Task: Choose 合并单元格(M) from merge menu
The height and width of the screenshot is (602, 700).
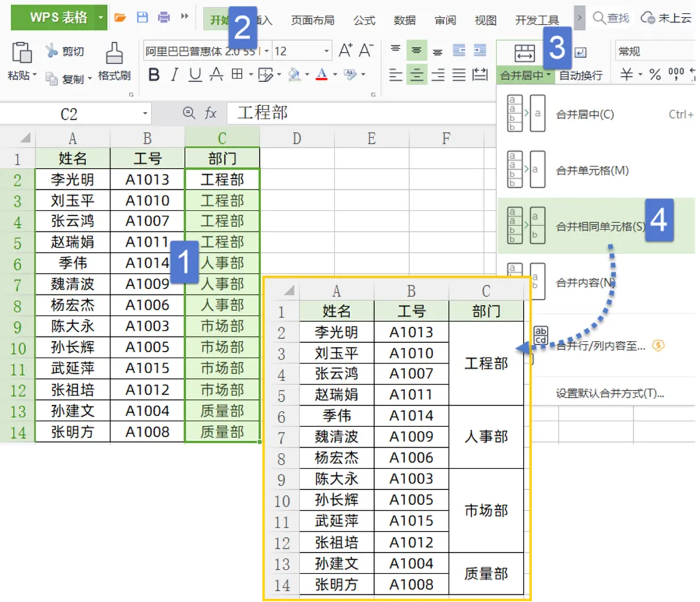Action: [596, 170]
